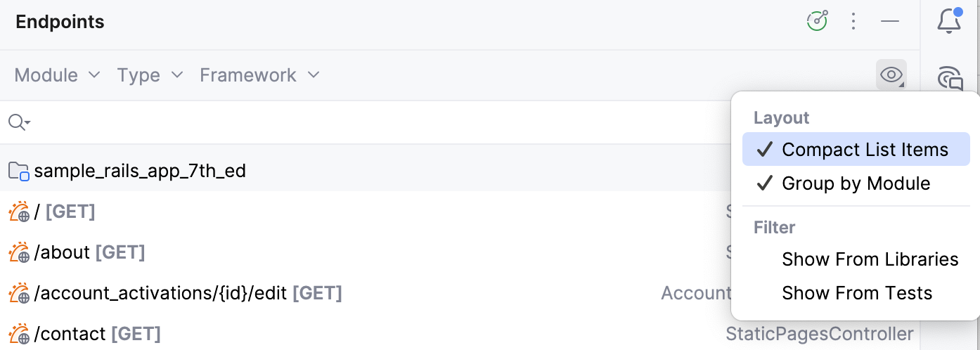Hide the Endpoints tool window
Viewport: 980px width, 350px height.
pyautogui.click(x=890, y=21)
